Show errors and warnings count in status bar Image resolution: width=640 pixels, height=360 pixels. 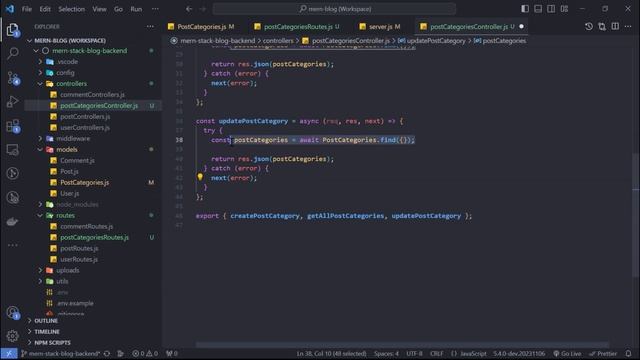coord(145,353)
